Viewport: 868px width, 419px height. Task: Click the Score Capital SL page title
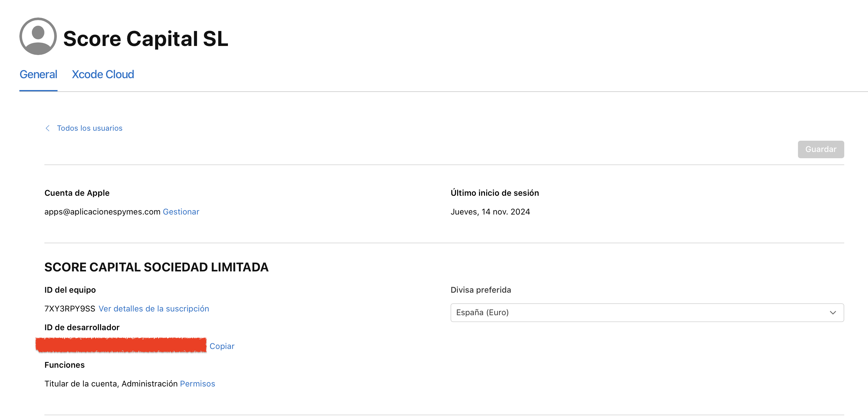tap(146, 38)
